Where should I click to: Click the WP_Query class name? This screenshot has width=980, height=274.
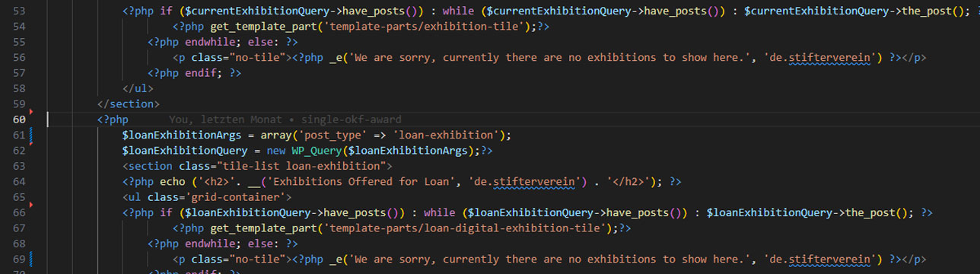tap(316, 151)
